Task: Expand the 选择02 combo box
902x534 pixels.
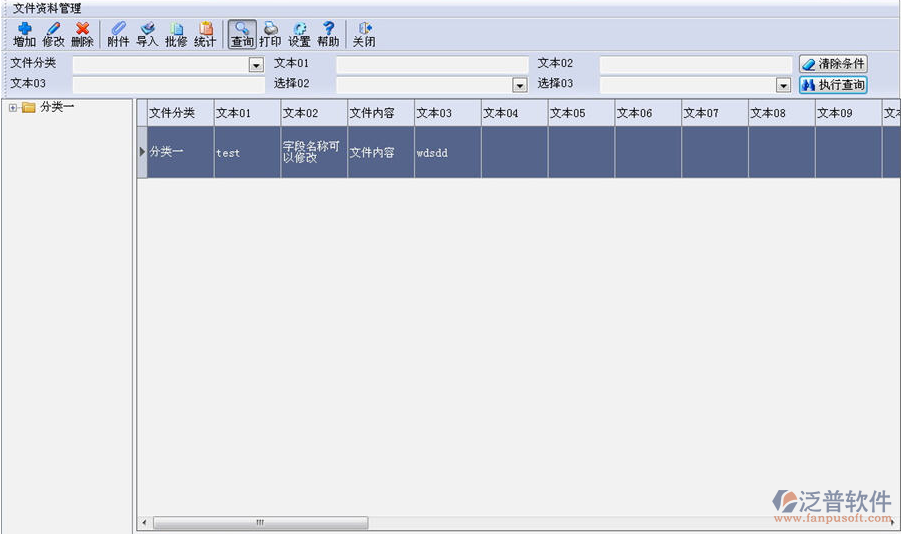Action: [520, 86]
